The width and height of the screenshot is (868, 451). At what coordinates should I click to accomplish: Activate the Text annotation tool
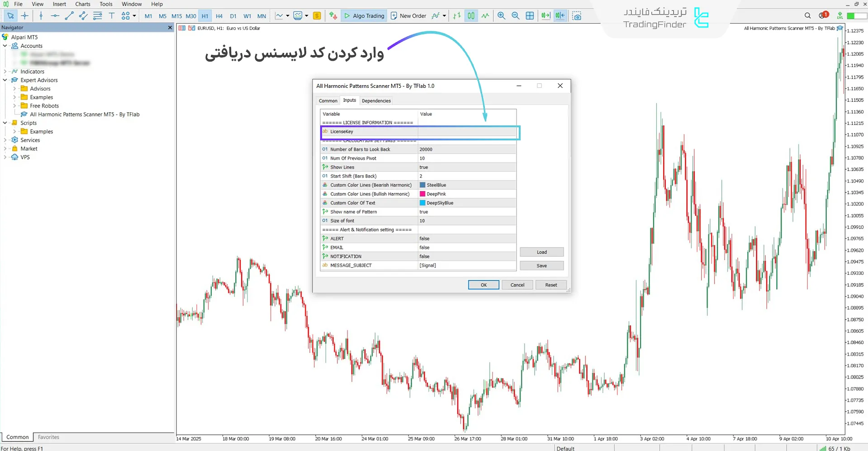point(112,15)
